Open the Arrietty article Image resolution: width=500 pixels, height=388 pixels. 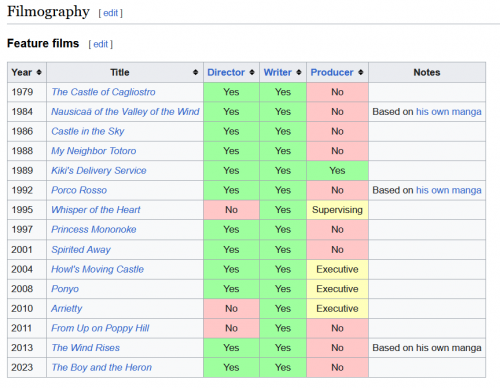pos(67,309)
